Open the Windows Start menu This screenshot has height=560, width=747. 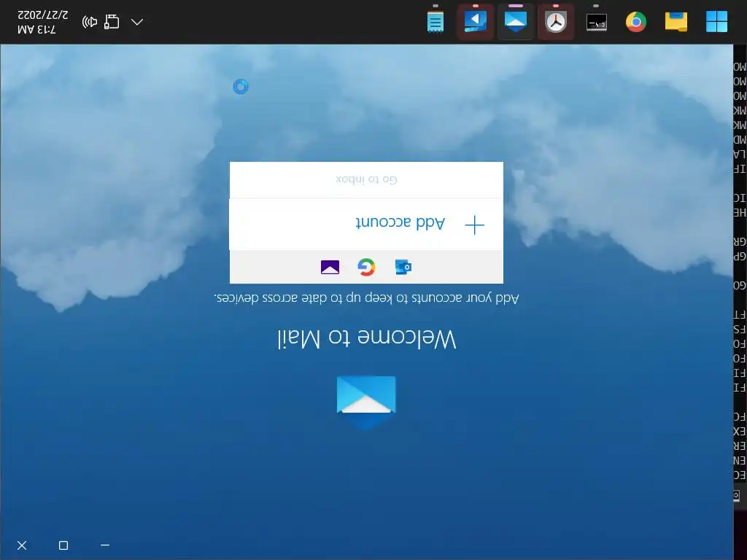click(x=716, y=22)
